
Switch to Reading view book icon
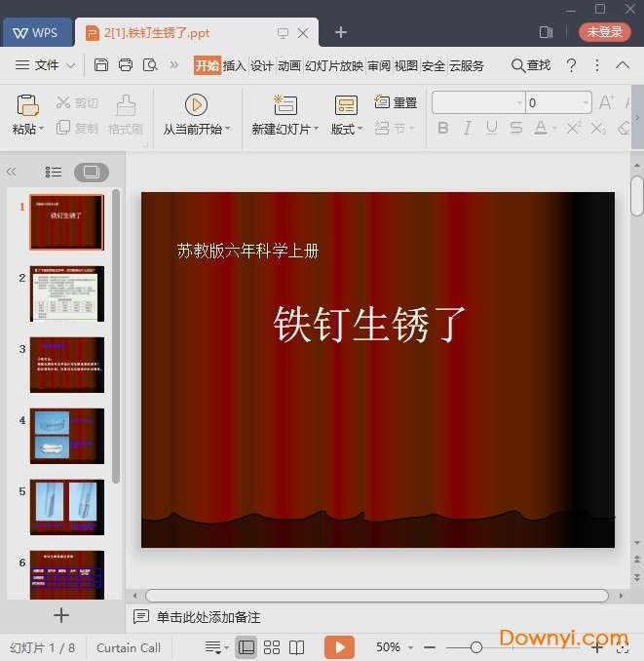click(x=296, y=647)
